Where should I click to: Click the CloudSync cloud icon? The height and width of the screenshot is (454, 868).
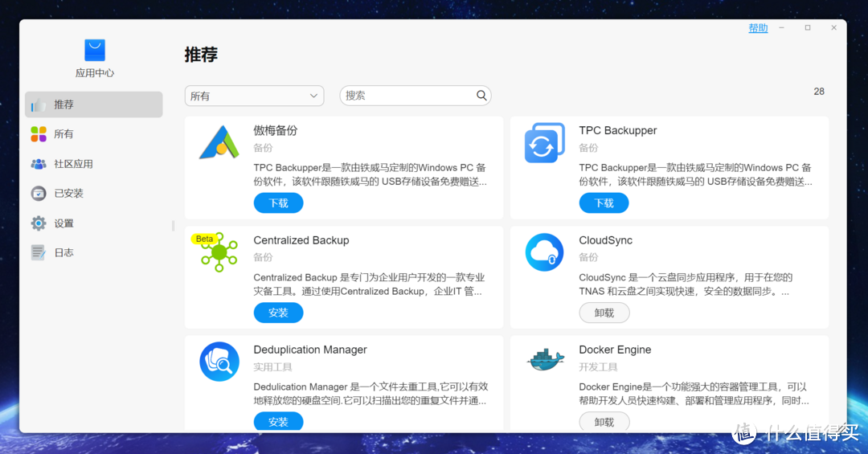point(544,252)
